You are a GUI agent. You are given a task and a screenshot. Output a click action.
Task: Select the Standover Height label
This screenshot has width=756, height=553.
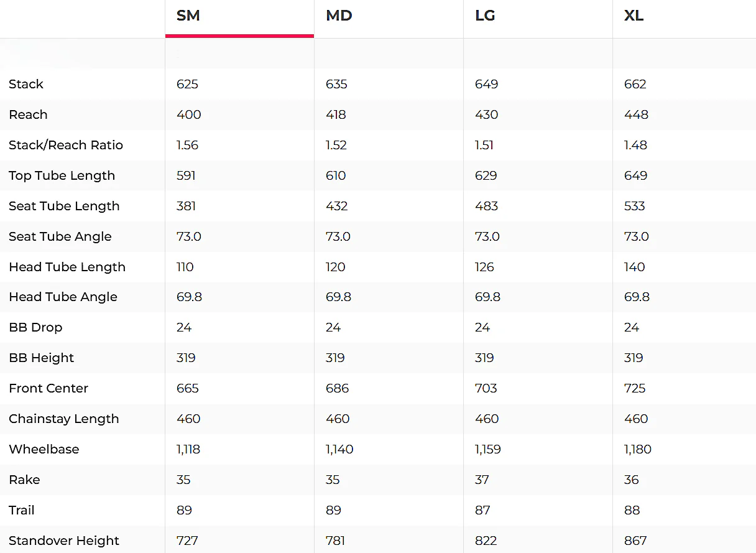64,541
